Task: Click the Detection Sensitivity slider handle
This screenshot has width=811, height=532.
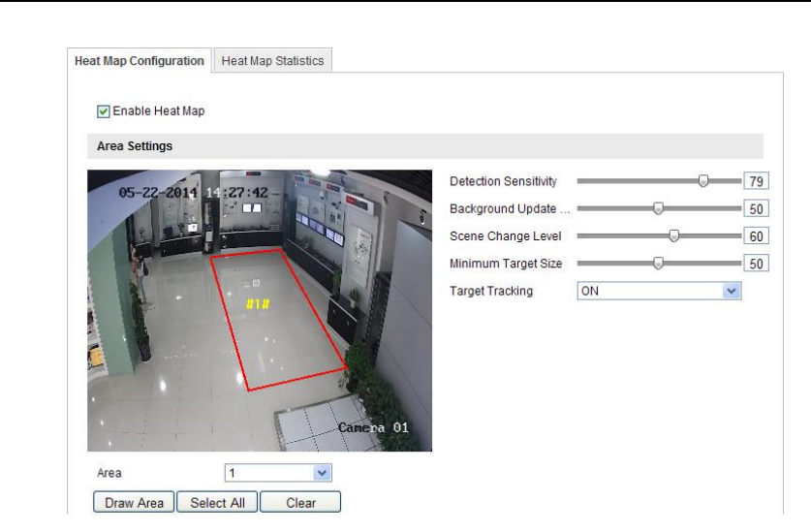Action: pyautogui.click(x=704, y=181)
